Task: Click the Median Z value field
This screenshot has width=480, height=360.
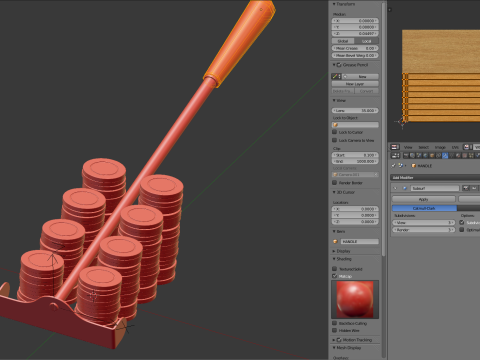Action: click(355, 33)
